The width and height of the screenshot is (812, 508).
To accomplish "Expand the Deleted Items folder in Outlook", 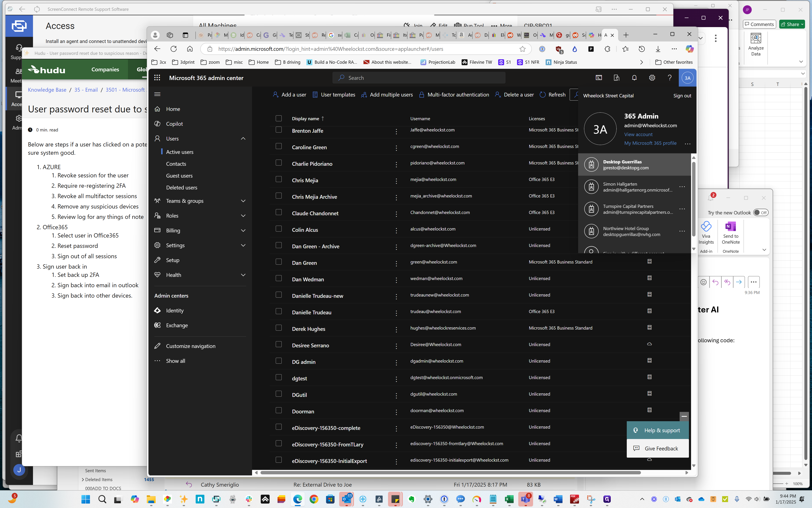I will (x=83, y=479).
